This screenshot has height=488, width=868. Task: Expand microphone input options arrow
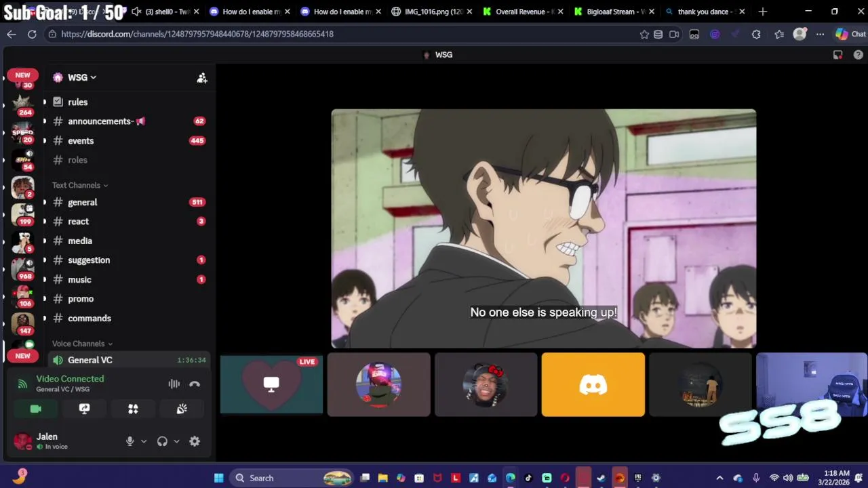click(144, 441)
